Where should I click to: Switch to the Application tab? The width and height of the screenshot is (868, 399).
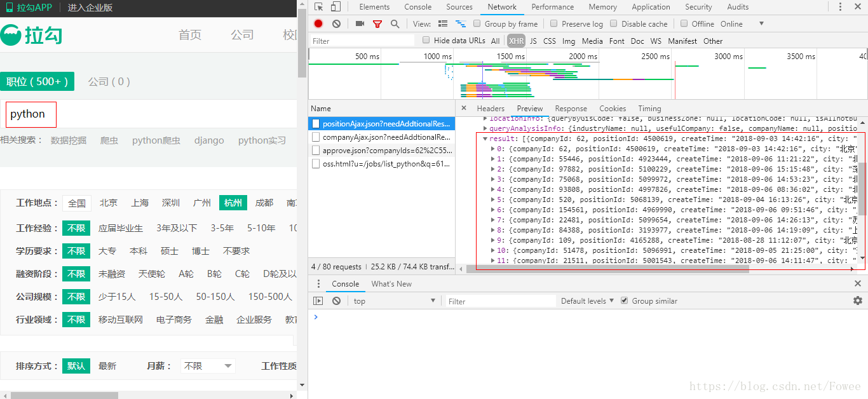(651, 7)
